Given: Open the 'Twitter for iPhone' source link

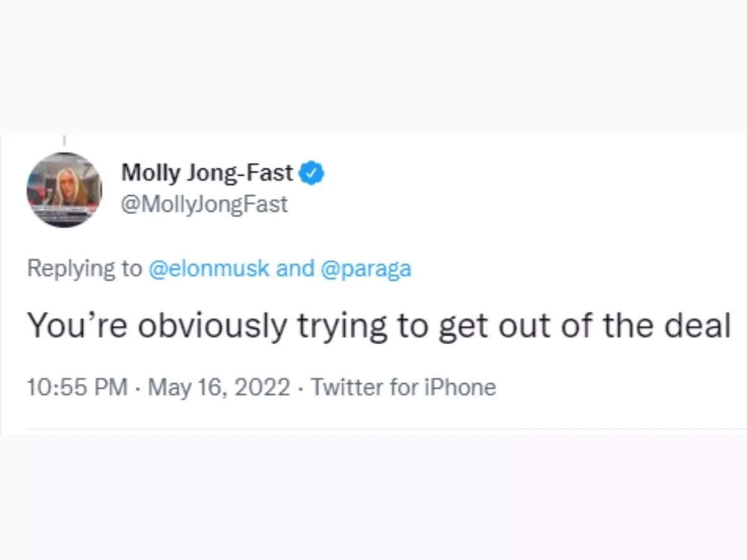Looking at the screenshot, I should tap(403, 387).
